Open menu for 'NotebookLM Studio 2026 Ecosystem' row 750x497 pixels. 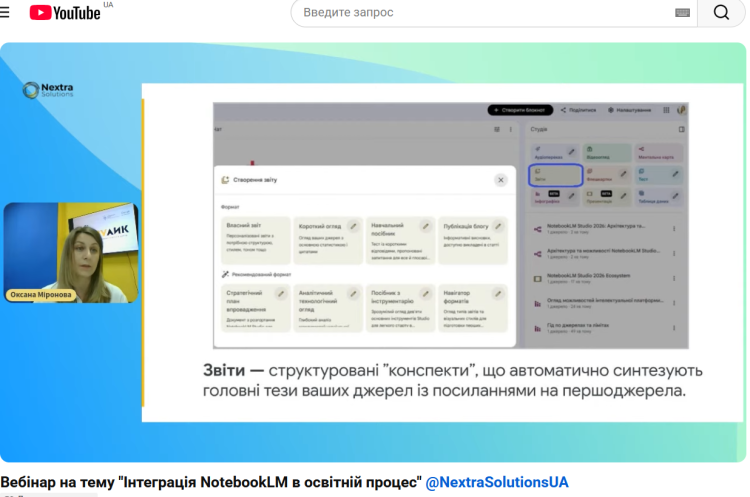click(674, 278)
